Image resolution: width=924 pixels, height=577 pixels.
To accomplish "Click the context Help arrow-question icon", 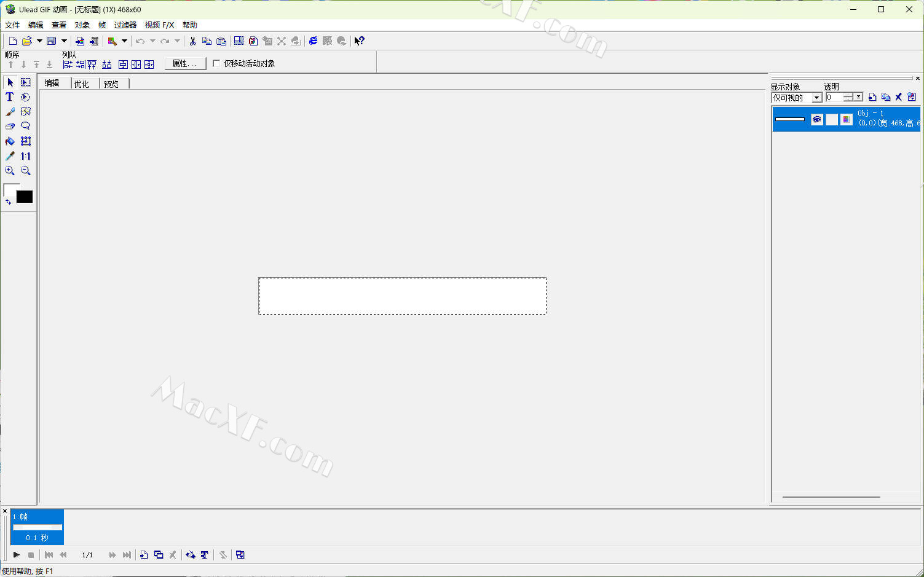I will point(360,41).
